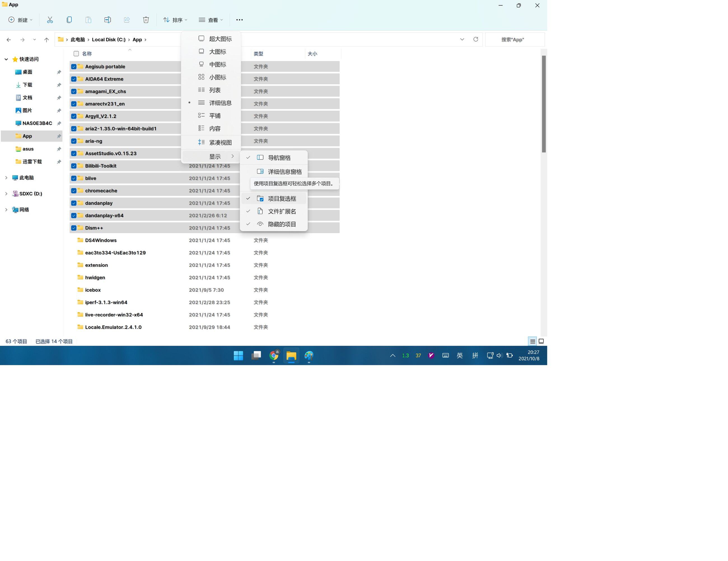The image size is (728, 561).
Task: Toggle 项目复选框 in the submenu
Action: tap(274, 199)
